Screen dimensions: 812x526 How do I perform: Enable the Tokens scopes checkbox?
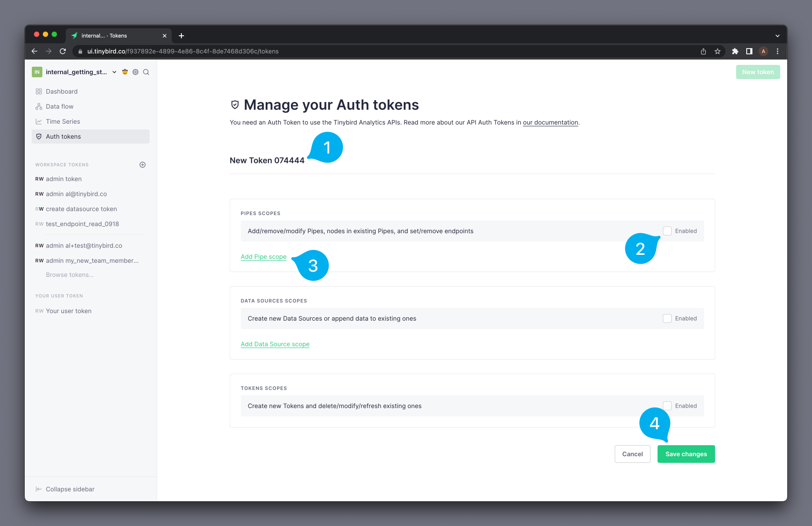pos(667,406)
